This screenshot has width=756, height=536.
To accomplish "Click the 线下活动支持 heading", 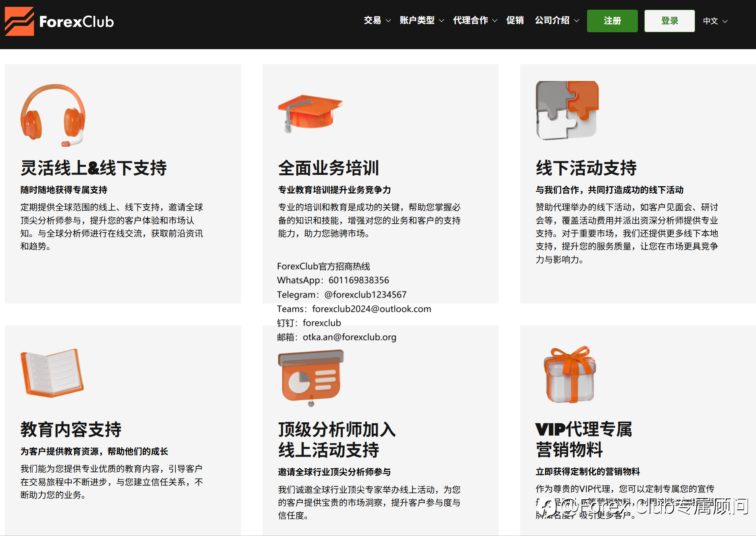I will click(x=586, y=168).
